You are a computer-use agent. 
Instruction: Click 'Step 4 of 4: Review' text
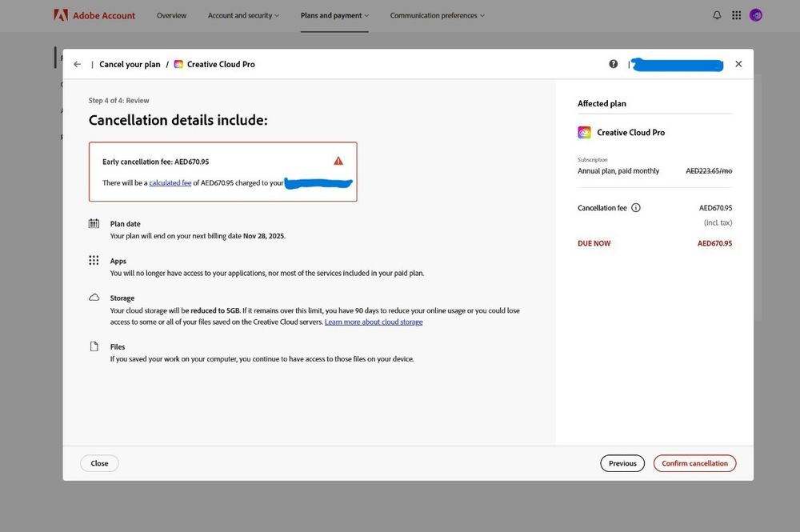tap(119, 101)
